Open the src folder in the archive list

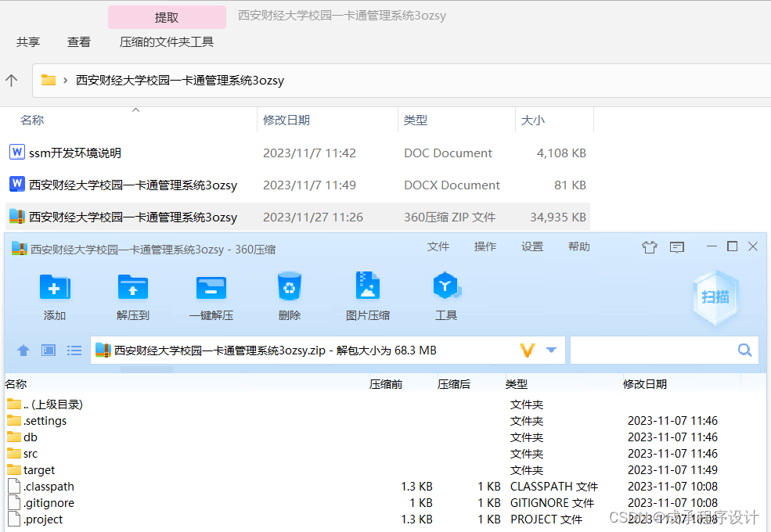click(28, 453)
